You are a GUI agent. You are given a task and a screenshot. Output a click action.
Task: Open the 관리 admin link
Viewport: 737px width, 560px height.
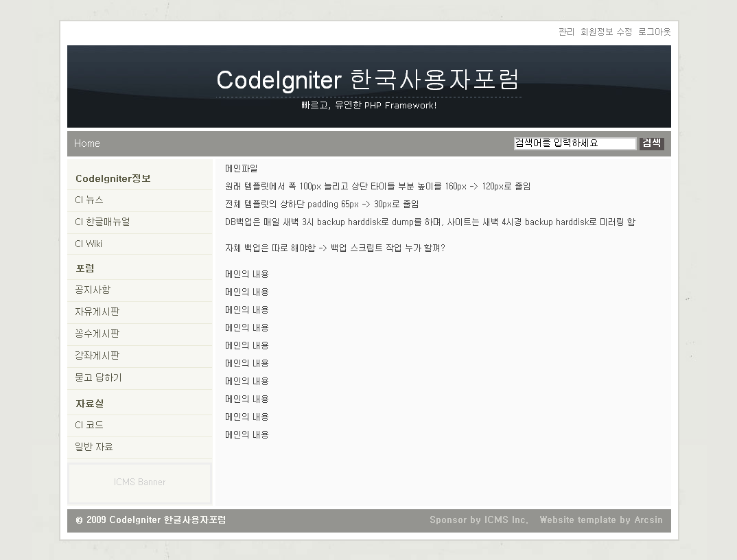click(x=566, y=32)
